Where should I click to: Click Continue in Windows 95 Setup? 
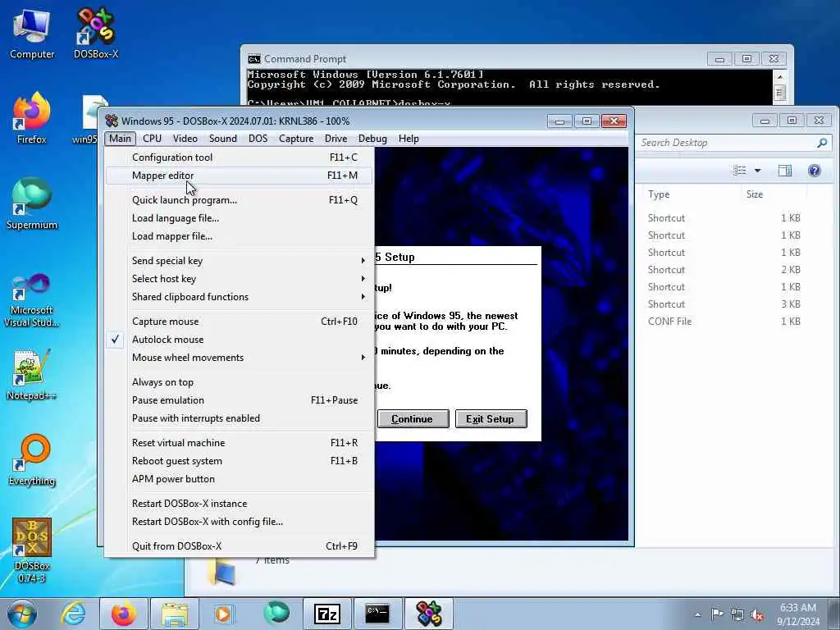(413, 419)
